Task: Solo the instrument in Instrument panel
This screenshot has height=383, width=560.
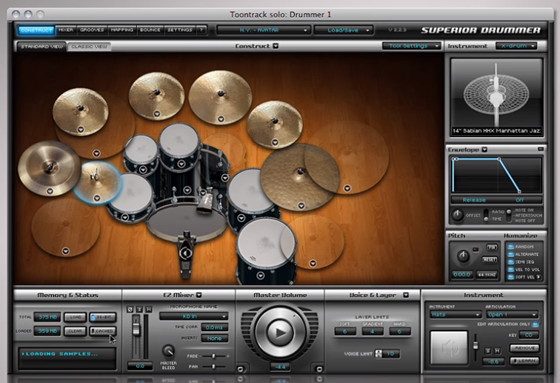Action: [x=488, y=351]
